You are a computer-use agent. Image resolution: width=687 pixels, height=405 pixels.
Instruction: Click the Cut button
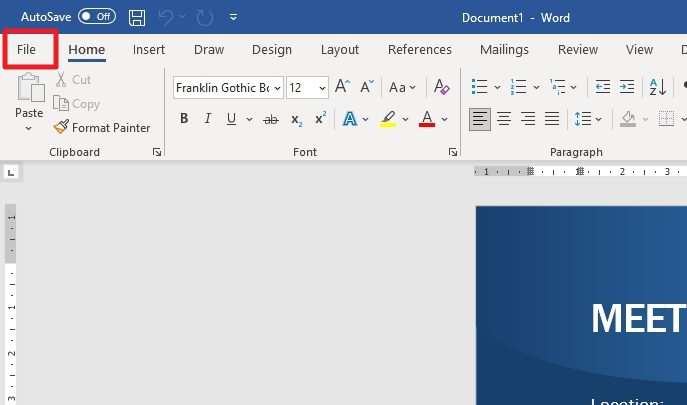coord(73,80)
